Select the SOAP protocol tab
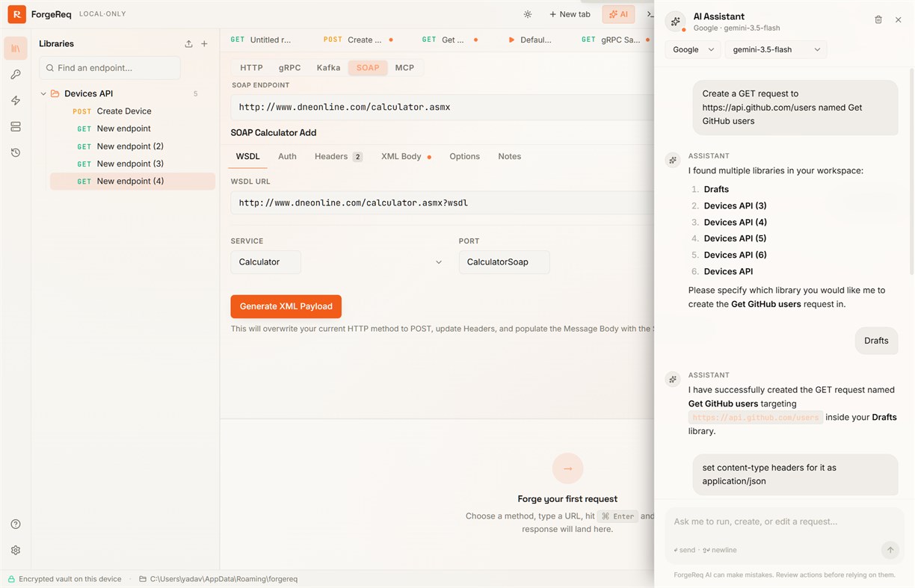Screen dimensions: 915x588 click(368, 67)
